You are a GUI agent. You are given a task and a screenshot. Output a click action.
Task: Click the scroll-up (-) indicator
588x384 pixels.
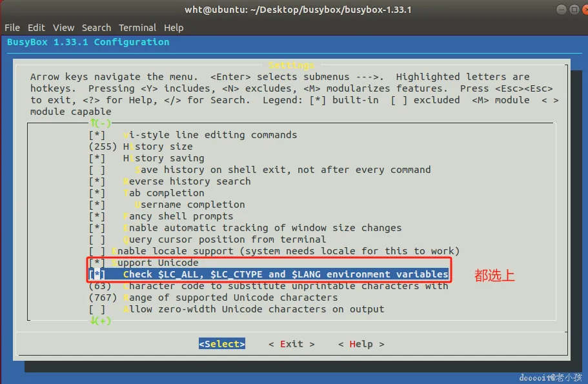click(101, 123)
